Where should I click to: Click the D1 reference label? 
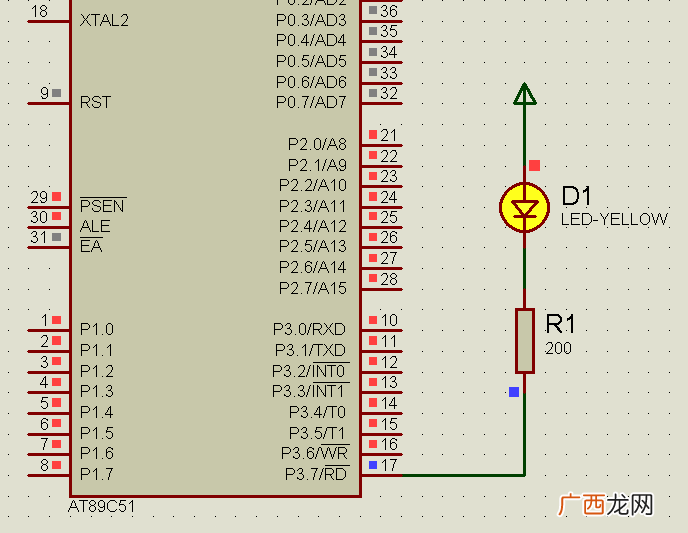pos(576,196)
